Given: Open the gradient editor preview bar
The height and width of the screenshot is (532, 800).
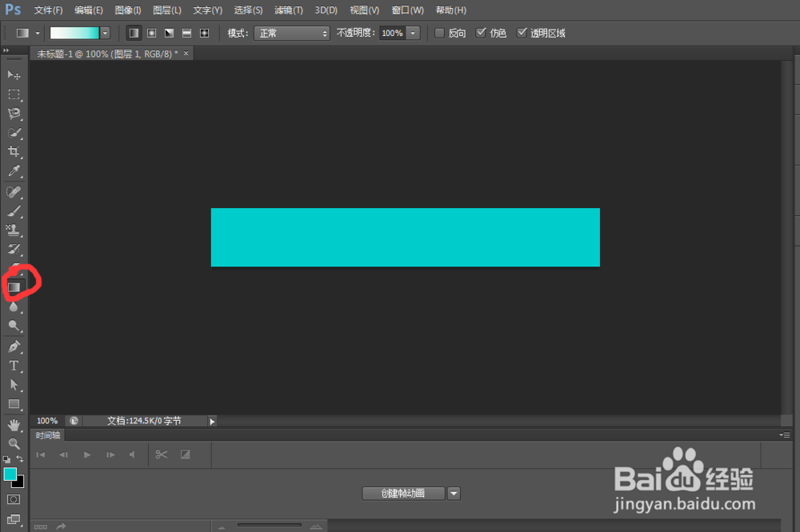Looking at the screenshot, I should click(74, 33).
